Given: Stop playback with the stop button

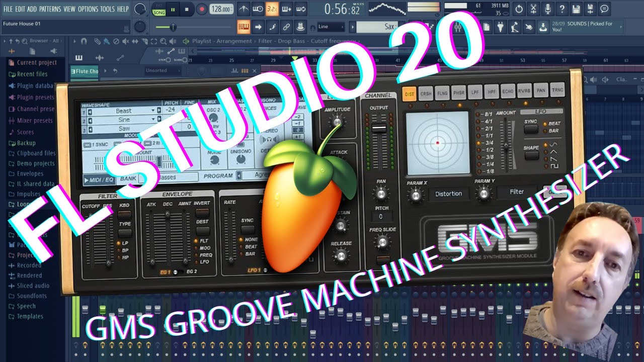Looking at the screenshot, I should pyautogui.click(x=187, y=9).
